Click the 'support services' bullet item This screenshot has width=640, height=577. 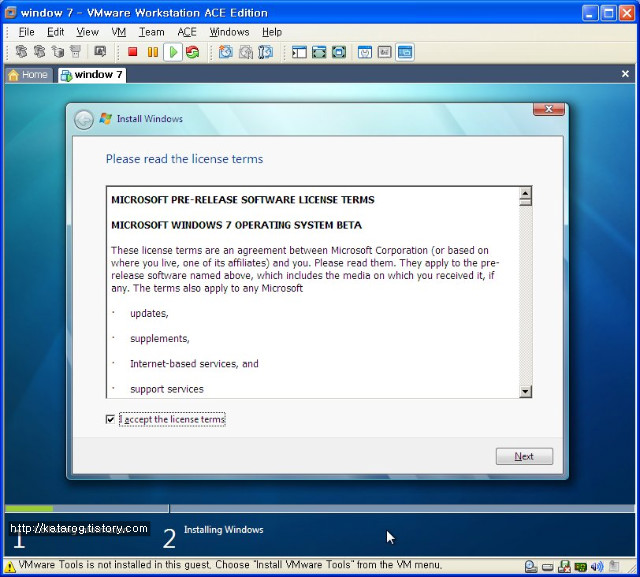coord(167,389)
